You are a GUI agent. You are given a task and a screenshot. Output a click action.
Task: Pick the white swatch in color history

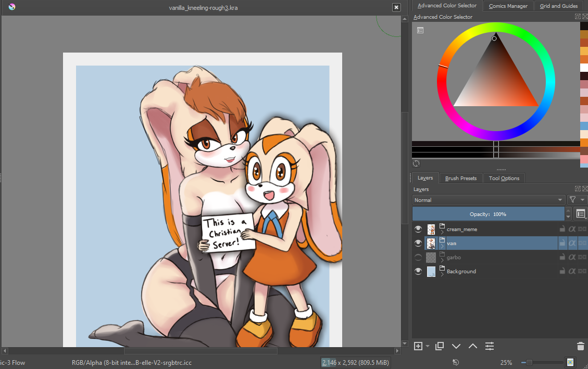pos(584,68)
